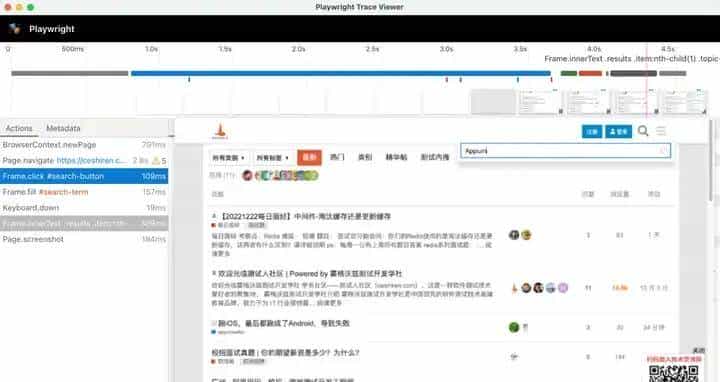Viewport: 720px width, 382px height.
Task: Open the rightmost filmstrip thumbnail
Action: 684,101
